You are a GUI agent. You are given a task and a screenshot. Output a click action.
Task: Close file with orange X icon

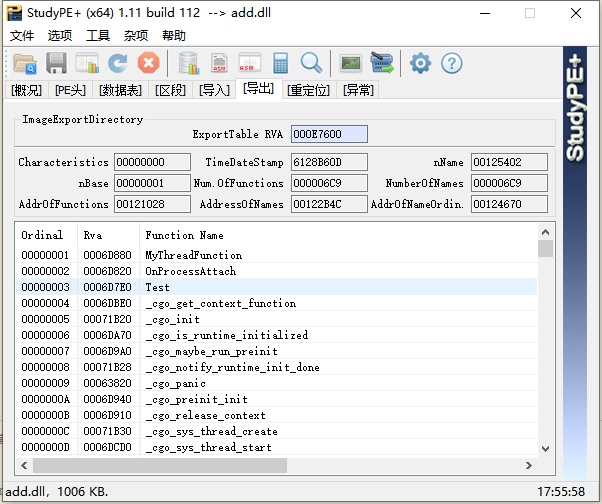pos(149,63)
